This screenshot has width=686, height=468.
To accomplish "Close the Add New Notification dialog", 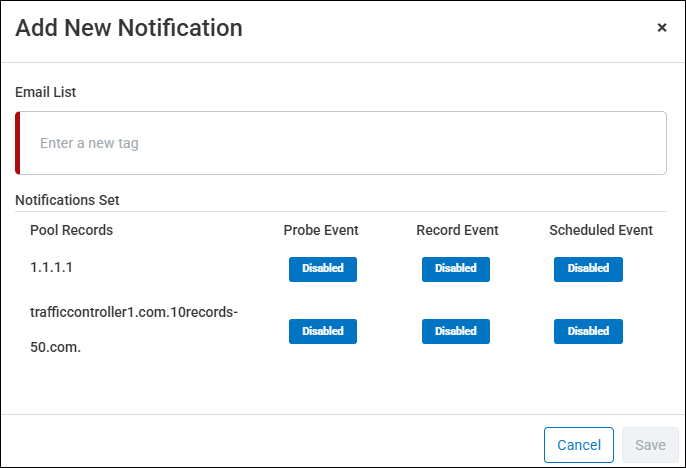I will coord(661,28).
